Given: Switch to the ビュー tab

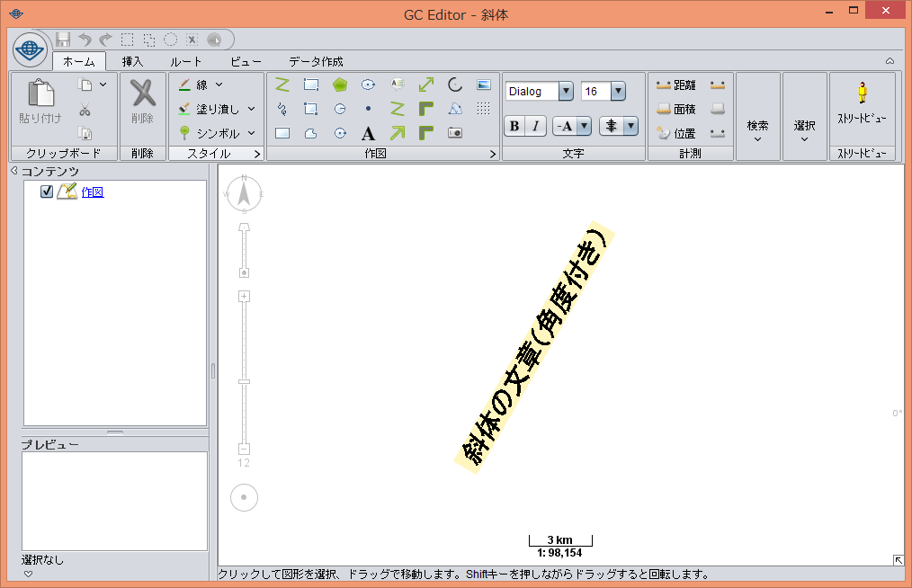Looking at the screenshot, I should (x=246, y=61).
